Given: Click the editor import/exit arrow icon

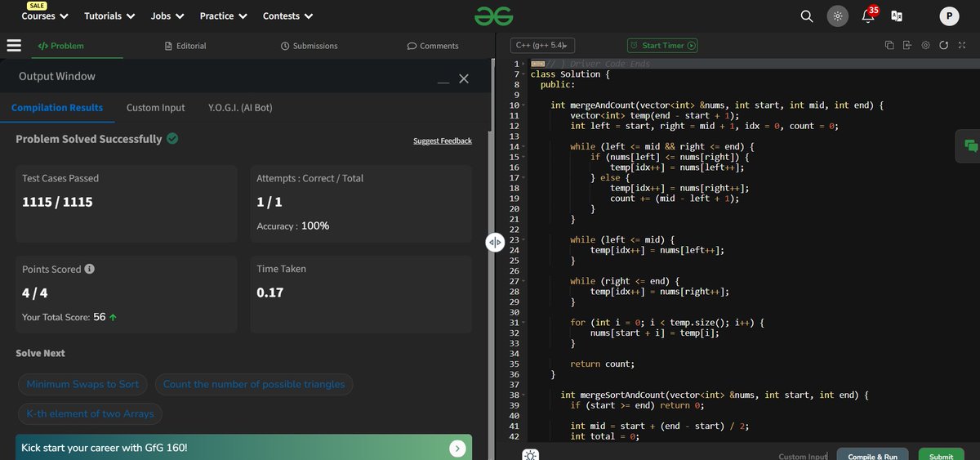Looking at the screenshot, I should click(x=907, y=45).
